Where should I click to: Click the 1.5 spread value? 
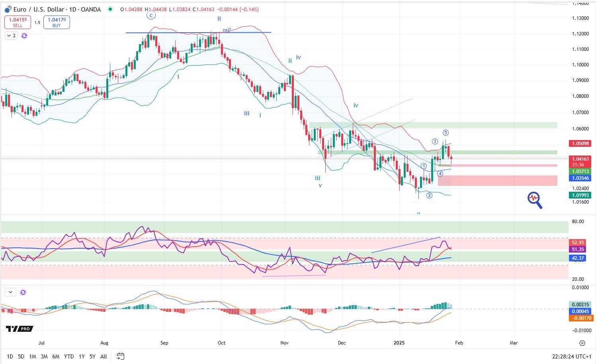pos(37,23)
